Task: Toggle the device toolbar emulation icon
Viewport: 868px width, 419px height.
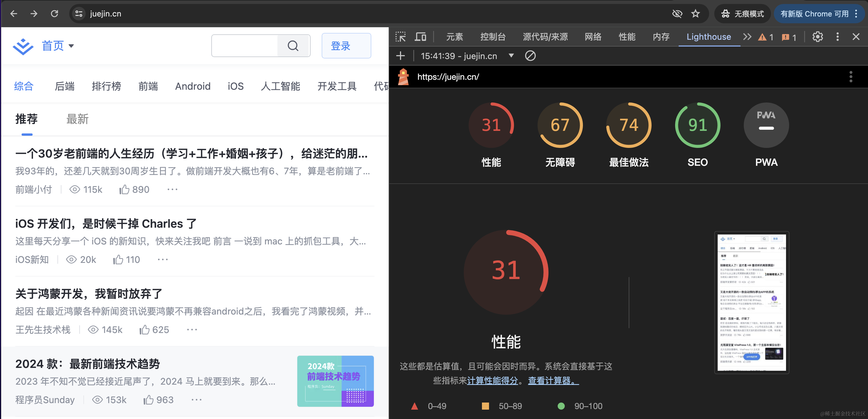Action: pyautogui.click(x=420, y=37)
